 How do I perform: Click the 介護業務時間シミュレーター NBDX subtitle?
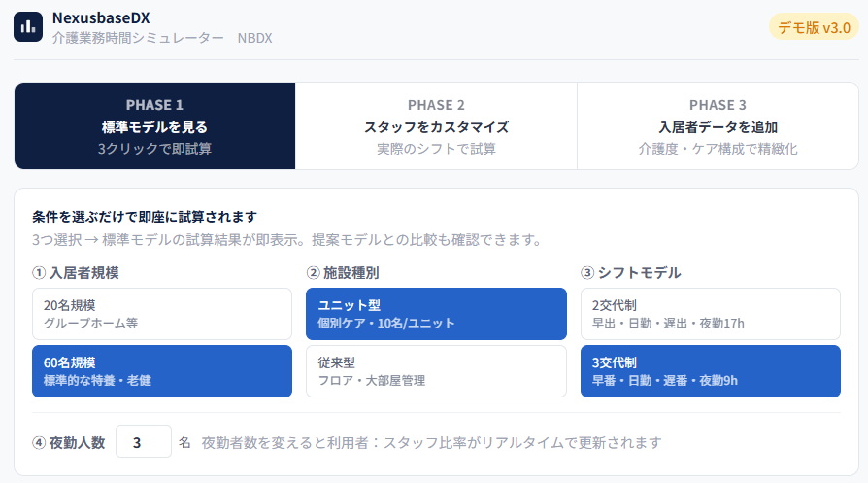(x=162, y=38)
